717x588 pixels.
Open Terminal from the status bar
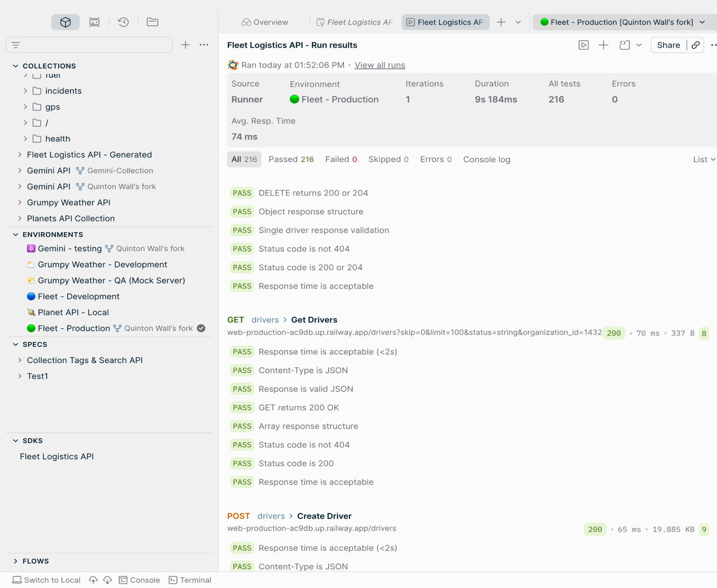[190, 580]
